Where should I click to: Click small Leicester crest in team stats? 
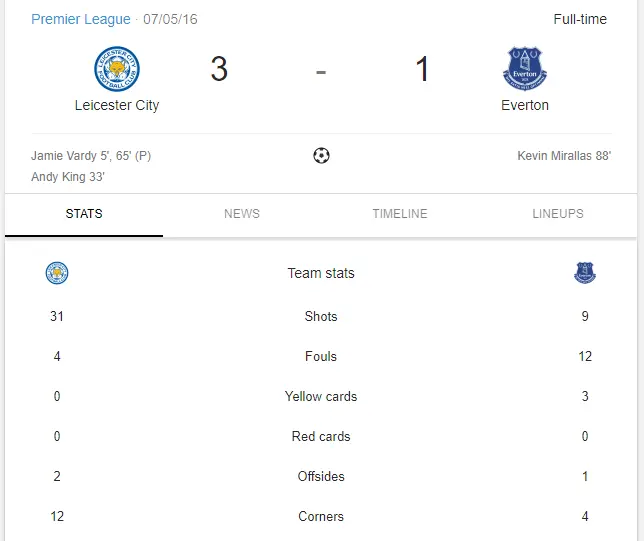pyautogui.click(x=57, y=273)
